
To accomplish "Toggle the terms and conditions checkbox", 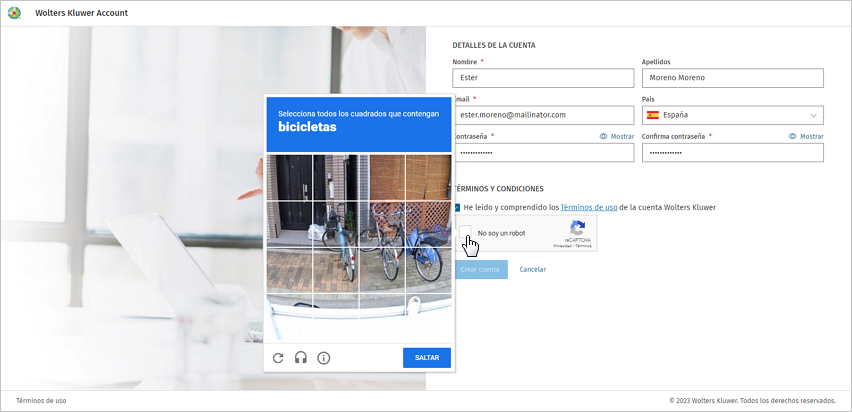I will pos(457,207).
